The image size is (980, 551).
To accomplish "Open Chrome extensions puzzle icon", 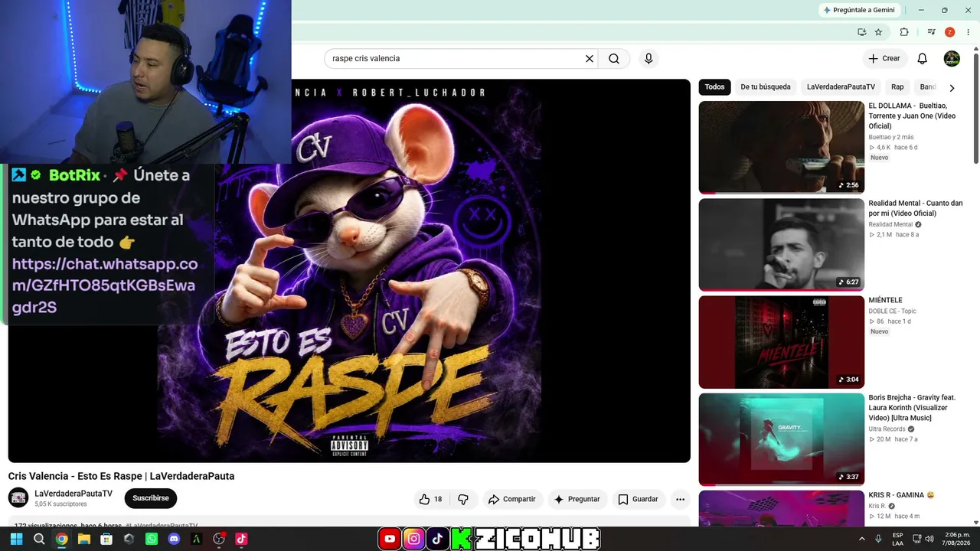I will click(x=904, y=32).
